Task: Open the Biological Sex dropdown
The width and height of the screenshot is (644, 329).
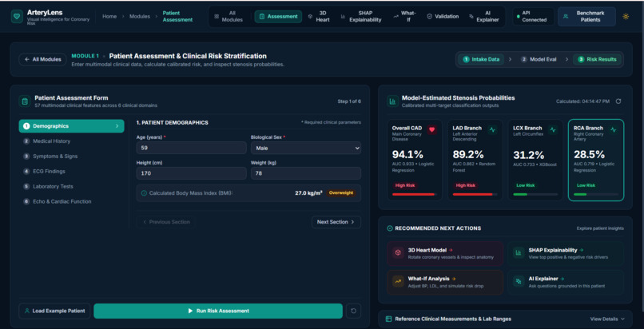Action: pyautogui.click(x=305, y=148)
